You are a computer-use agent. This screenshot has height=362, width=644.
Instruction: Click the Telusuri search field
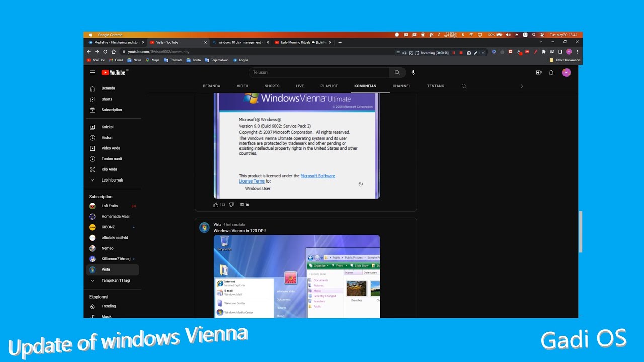(x=318, y=72)
